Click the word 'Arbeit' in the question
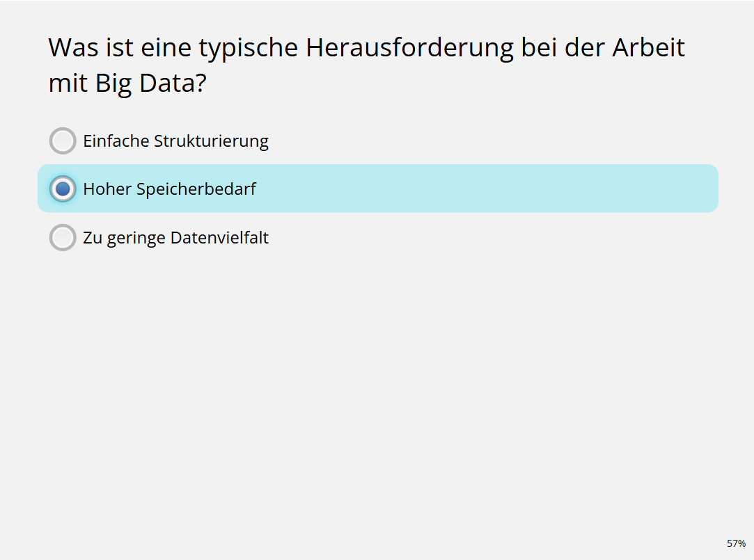Screen dimensions: 754x560 [x=649, y=47]
